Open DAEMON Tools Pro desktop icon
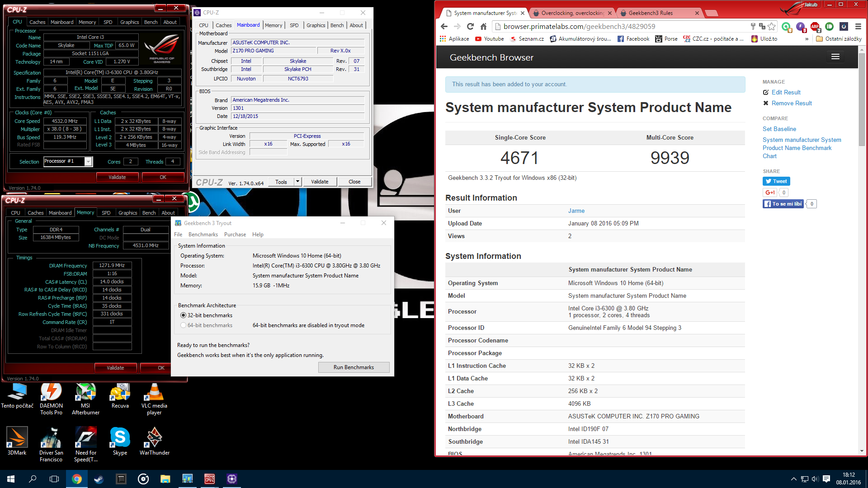The width and height of the screenshot is (868, 488). click(x=51, y=399)
